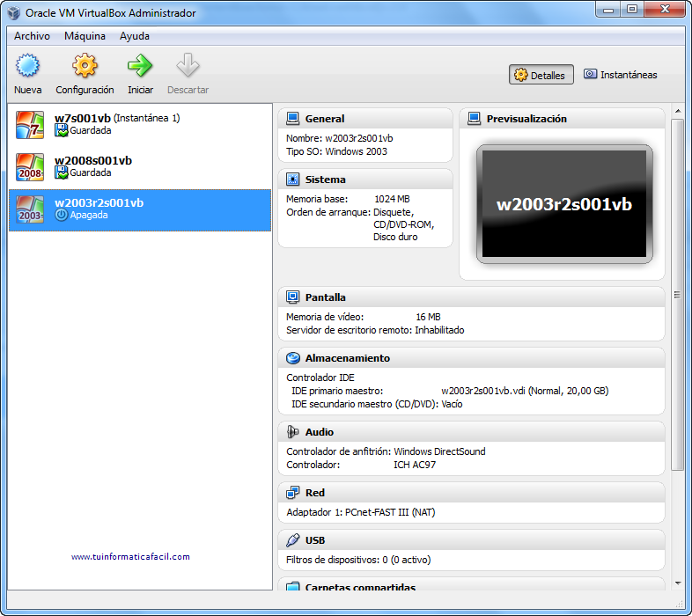Click the Audio section speaker icon
The width and height of the screenshot is (692, 616).
[x=293, y=432]
